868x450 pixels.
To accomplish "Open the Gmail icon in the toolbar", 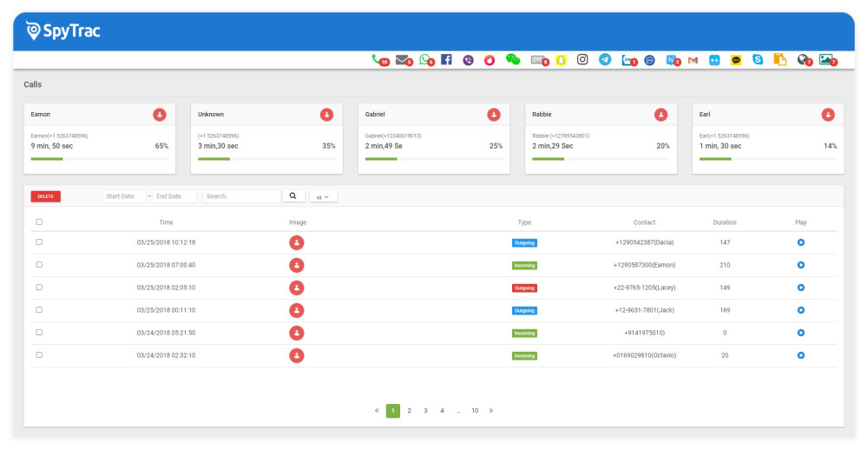I will (x=693, y=60).
